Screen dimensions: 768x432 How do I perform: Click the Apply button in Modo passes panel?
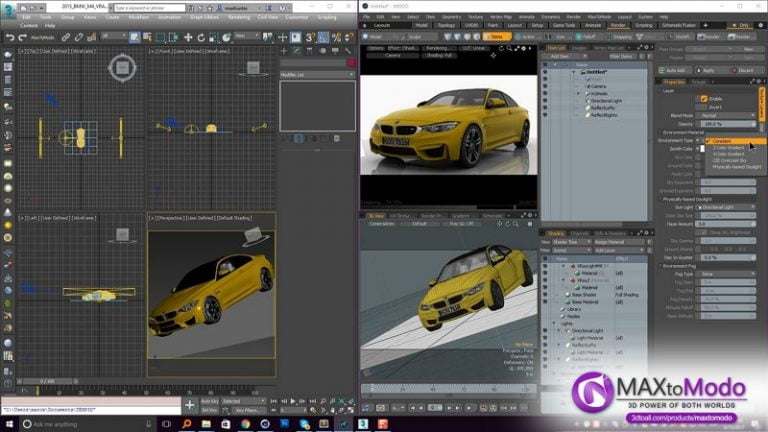(x=709, y=70)
